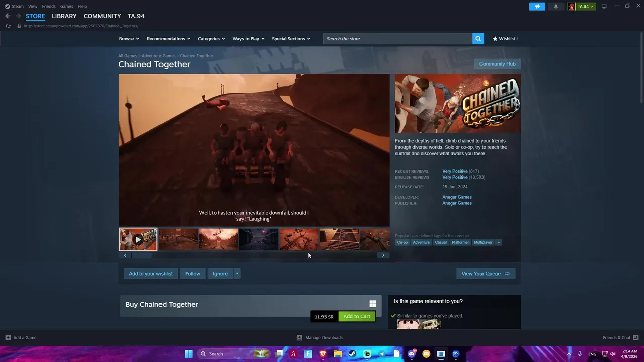Open Friends & Chat icon
The width and height of the screenshot is (644, 362).
click(x=635, y=338)
